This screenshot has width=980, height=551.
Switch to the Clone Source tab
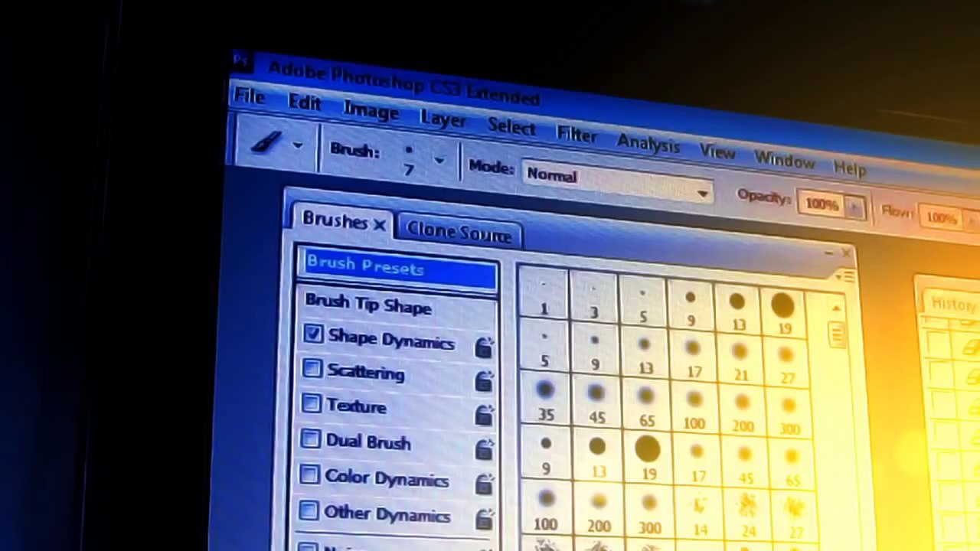pos(459,233)
